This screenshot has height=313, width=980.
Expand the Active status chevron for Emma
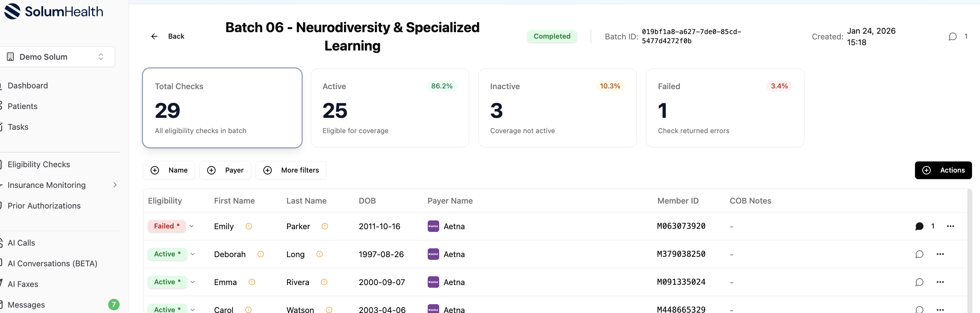(193, 282)
